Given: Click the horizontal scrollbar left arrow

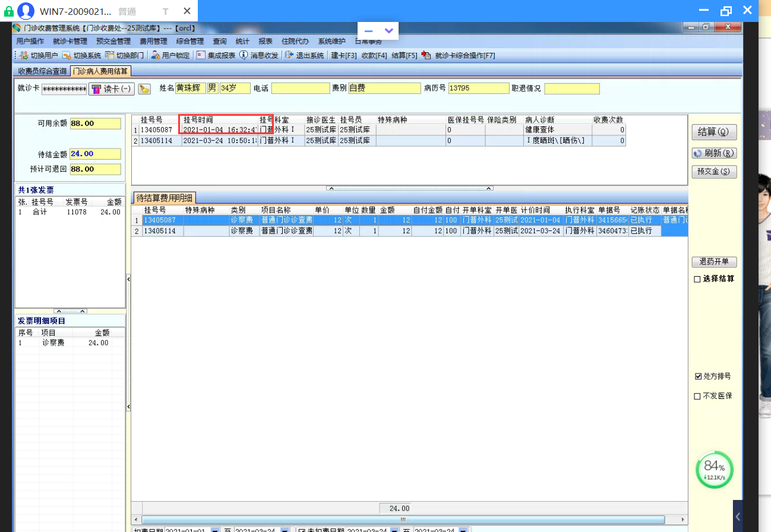Looking at the screenshot, I should (136, 520).
